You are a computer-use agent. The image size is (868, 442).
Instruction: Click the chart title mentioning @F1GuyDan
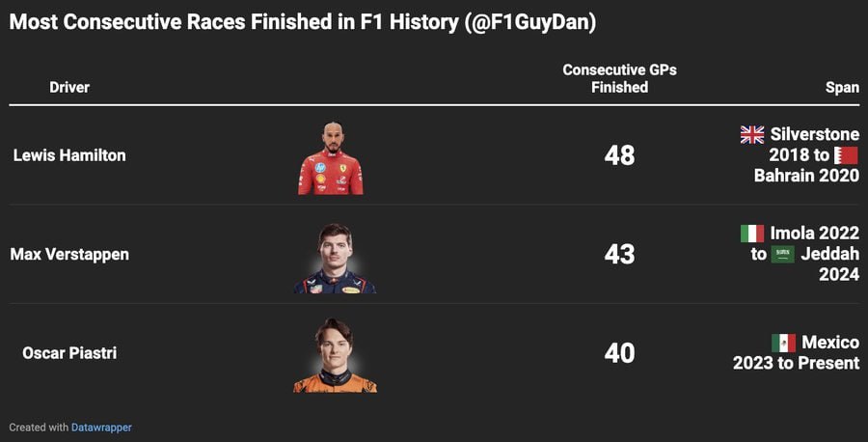(303, 22)
